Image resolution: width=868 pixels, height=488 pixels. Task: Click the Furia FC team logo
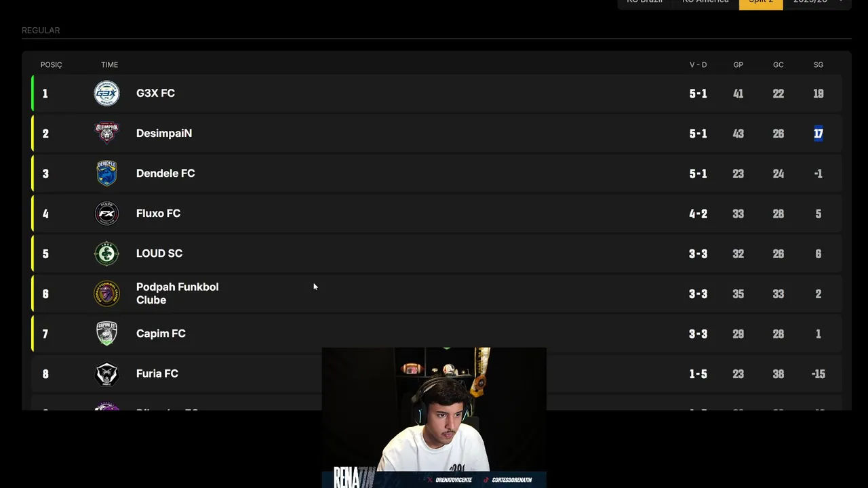point(106,373)
